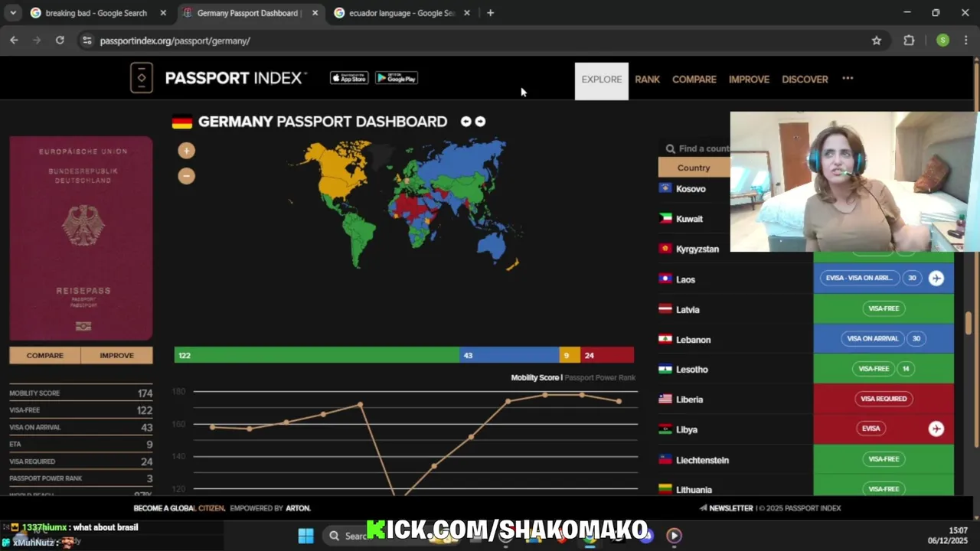Click the Country column header
The width and height of the screenshot is (980, 551).
coord(694,168)
